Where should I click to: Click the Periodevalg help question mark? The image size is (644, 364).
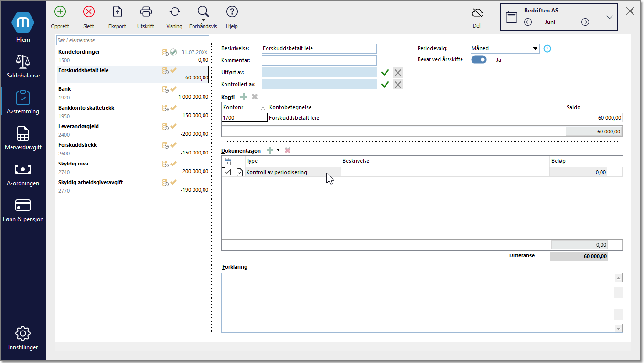coord(547,48)
